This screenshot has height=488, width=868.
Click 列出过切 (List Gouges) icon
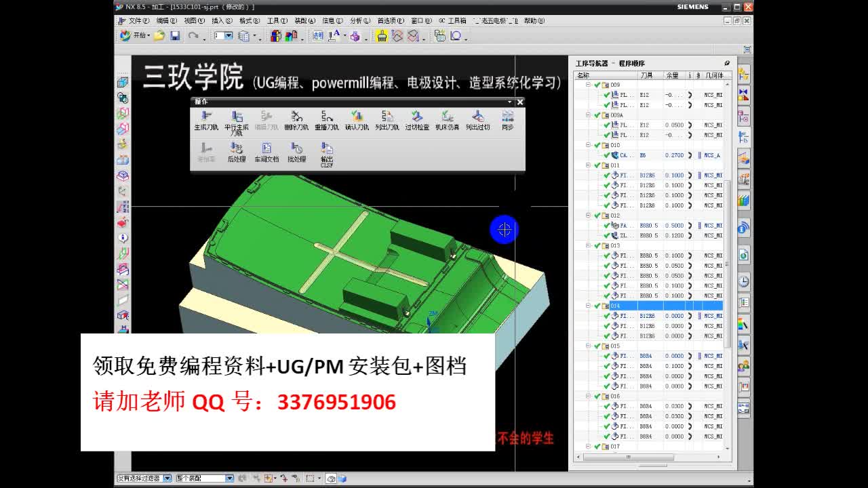478,119
